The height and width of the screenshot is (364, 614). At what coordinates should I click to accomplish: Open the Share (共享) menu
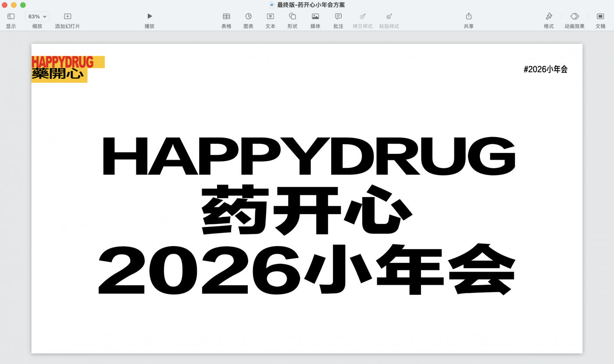(468, 17)
